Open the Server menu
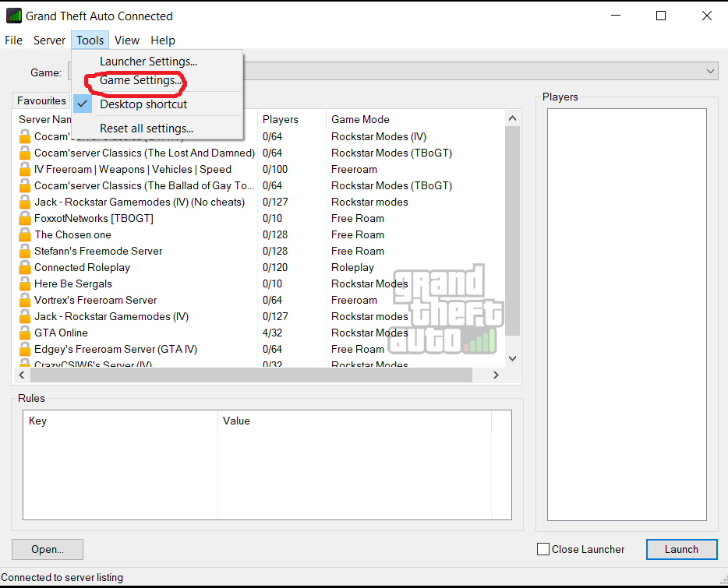Image resolution: width=728 pixels, height=588 pixels. coord(49,40)
